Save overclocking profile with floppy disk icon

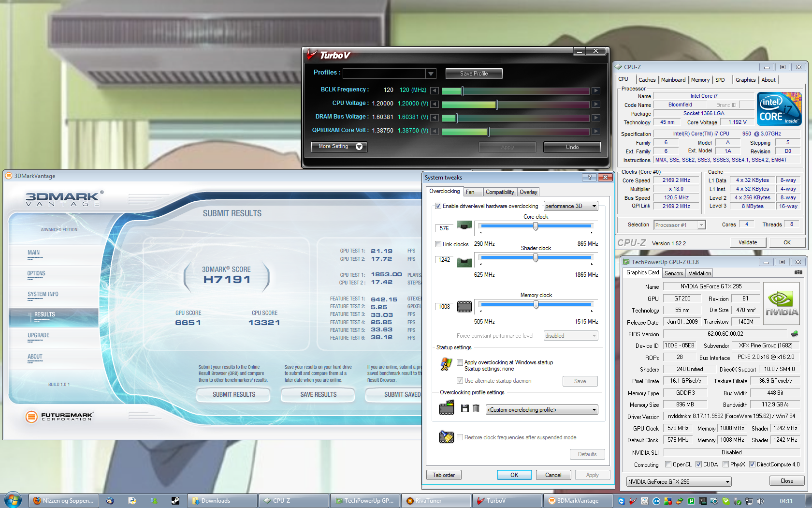click(x=465, y=409)
